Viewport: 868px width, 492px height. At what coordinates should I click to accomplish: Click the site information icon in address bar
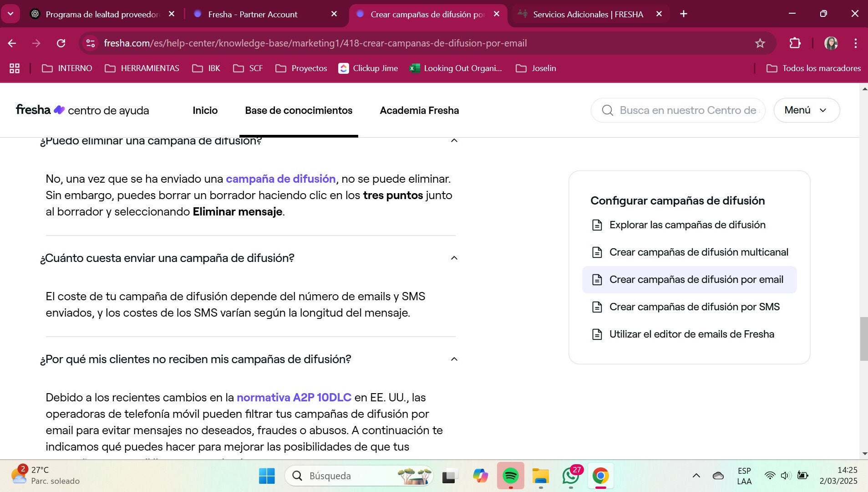(x=91, y=43)
